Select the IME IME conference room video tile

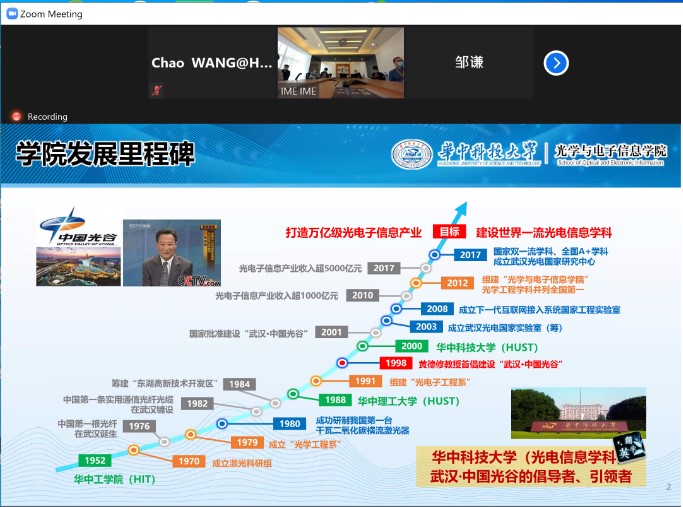tap(341, 63)
